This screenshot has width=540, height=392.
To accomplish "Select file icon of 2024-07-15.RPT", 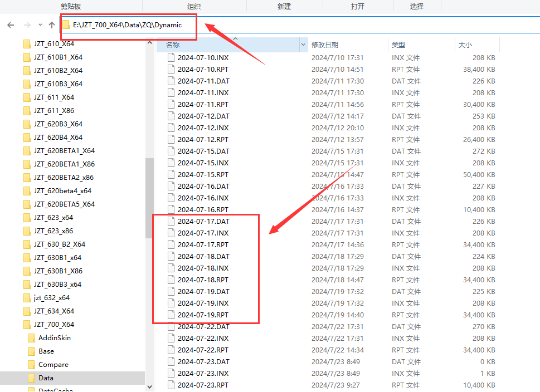I will click(x=171, y=174).
